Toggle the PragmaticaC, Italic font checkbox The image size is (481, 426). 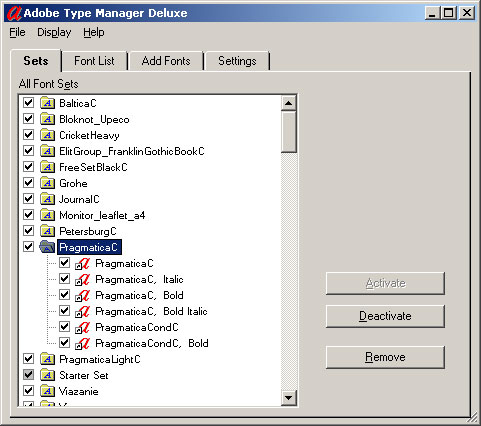tap(64, 279)
